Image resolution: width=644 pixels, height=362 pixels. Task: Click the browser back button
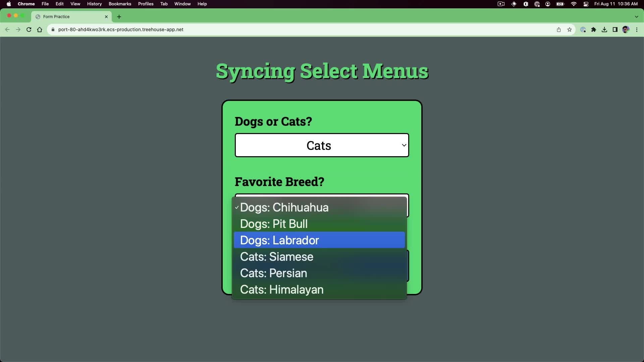(x=7, y=29)
